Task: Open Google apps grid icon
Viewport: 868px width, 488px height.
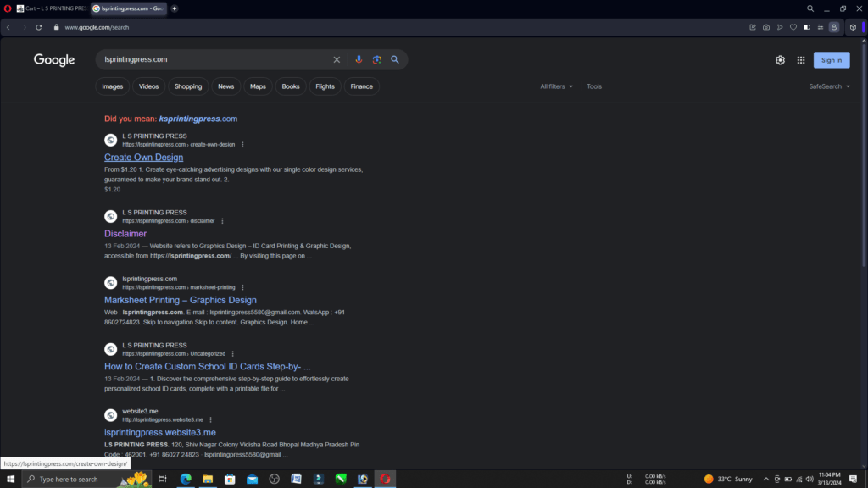Action: pos(801,60)
